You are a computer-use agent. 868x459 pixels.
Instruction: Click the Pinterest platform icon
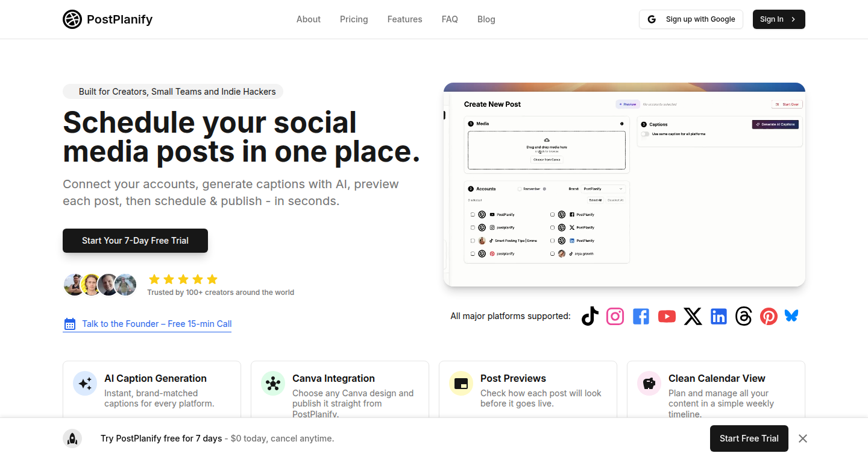pyautogui.click(x=769, y=316)
